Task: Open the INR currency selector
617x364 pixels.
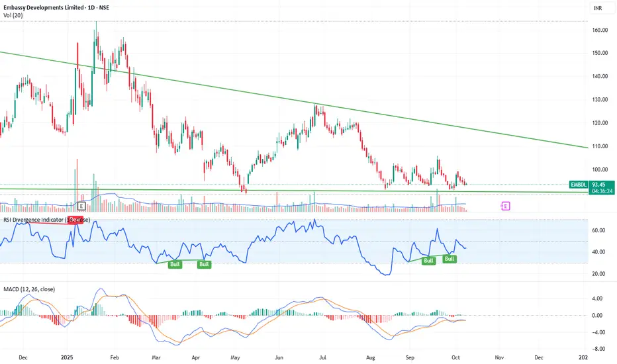Action: (602, 8)
